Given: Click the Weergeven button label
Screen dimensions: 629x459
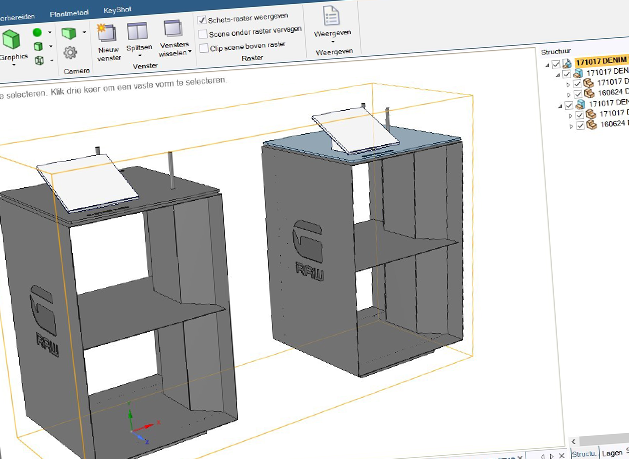Looking at the screenshot, I should (x=332, y=33).
